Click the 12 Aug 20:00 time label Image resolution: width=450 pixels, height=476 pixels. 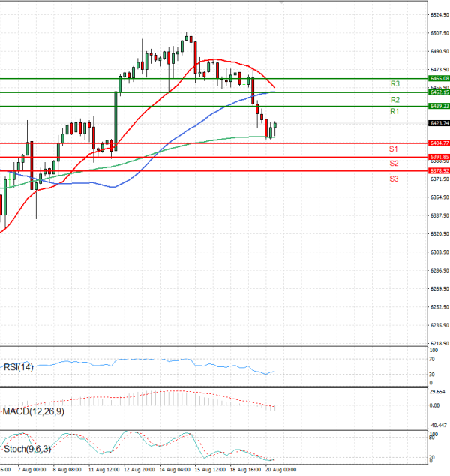(139, 470)
